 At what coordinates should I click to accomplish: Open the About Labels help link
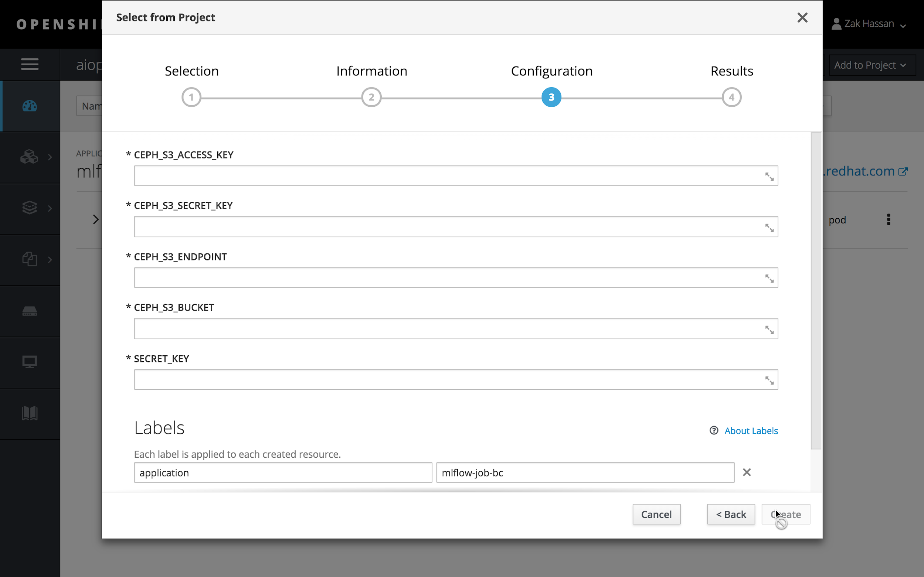tap(751, 431)
